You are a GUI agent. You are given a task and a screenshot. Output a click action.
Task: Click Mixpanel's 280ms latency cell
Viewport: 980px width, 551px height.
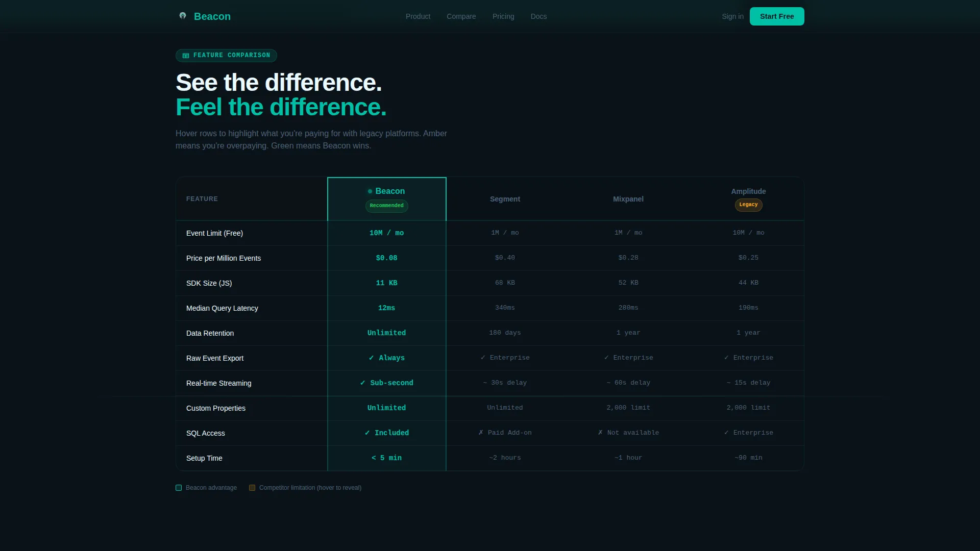(x=628, y=308)
